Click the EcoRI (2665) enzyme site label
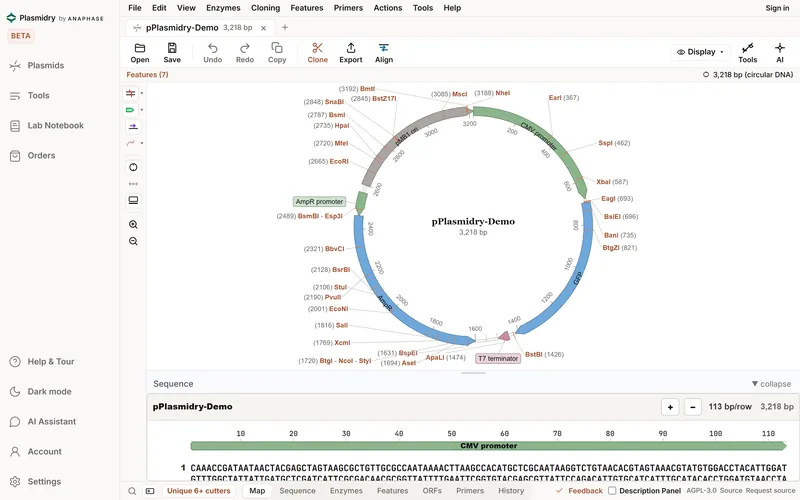The image size is (800, 500). [x=328, y=162]
